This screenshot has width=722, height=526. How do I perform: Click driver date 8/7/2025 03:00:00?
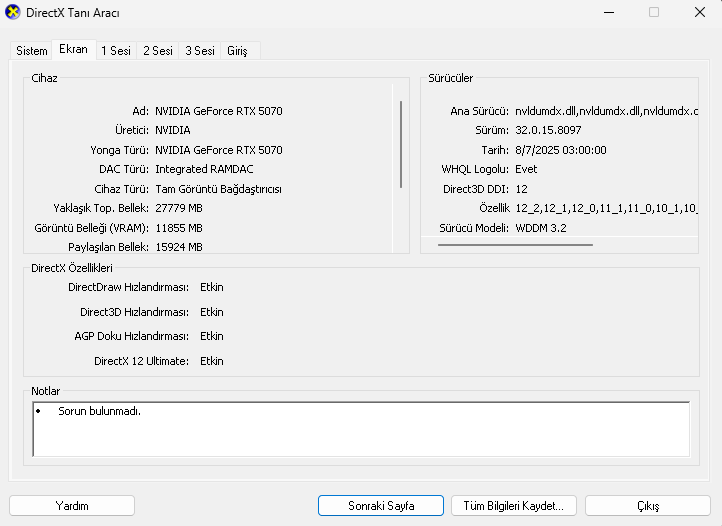pos(560,150)
